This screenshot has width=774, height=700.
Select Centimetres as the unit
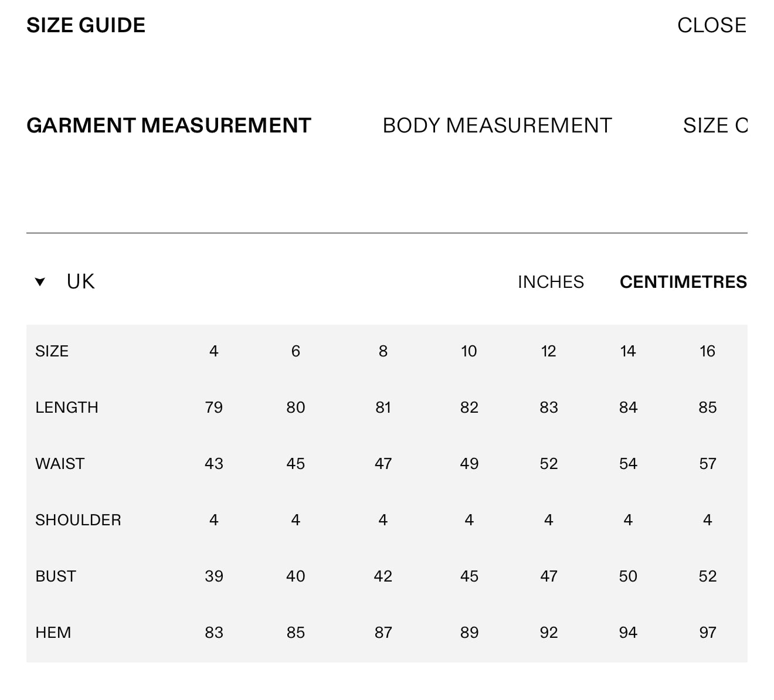683,282
